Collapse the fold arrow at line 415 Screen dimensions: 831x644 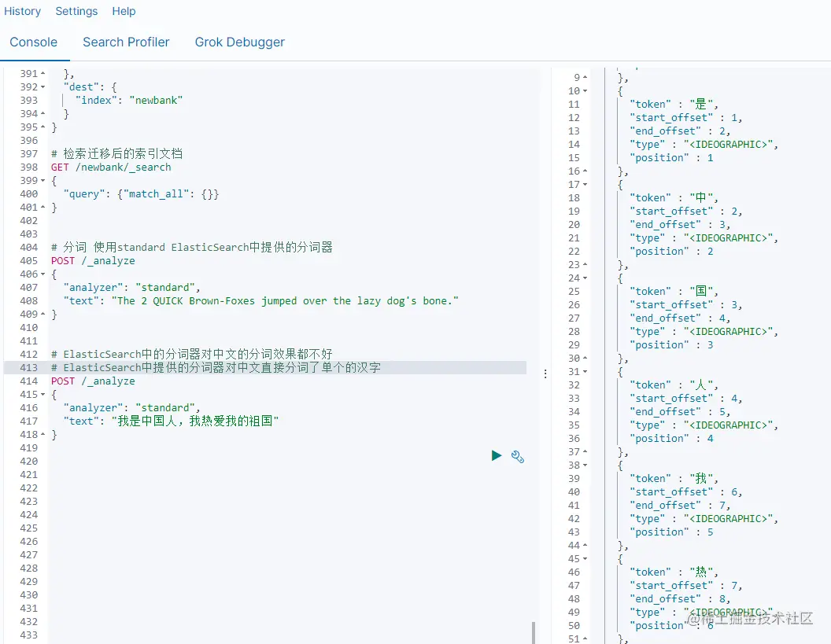[43, 395]
